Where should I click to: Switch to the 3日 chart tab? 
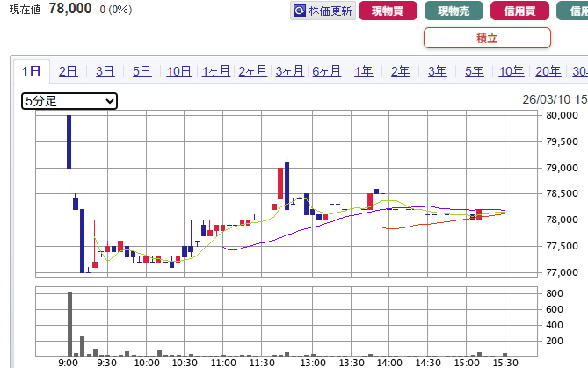click(105, 72)
